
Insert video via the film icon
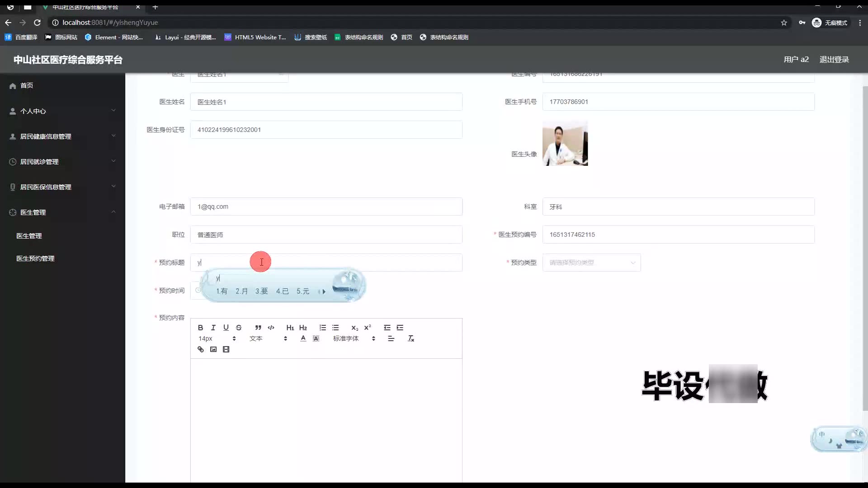click(x=226, y=349)
